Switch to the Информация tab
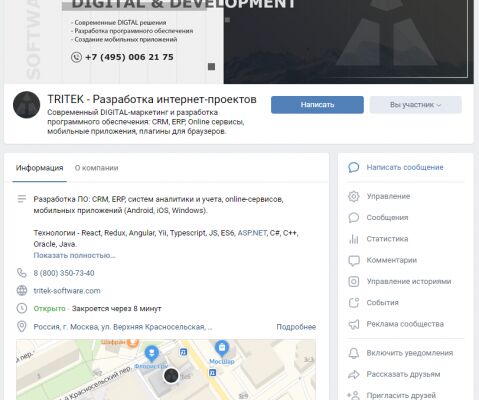The height and width of the screenshot is (400, 479). tap(39, 168)
